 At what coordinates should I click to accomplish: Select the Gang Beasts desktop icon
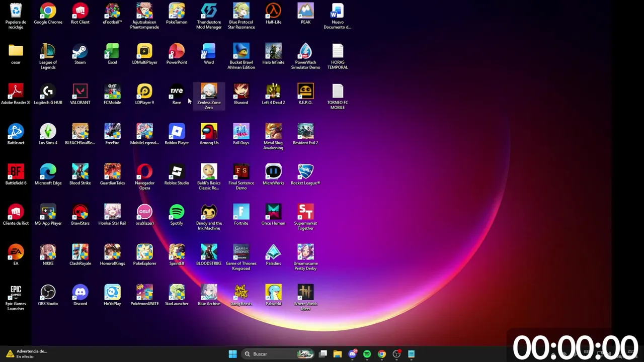[x=241, y=295]
